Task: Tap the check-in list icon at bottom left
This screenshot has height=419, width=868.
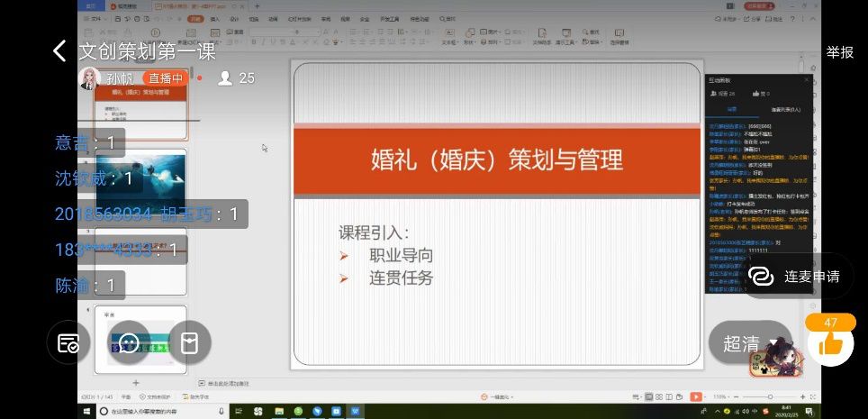Action: click(68, 343)
